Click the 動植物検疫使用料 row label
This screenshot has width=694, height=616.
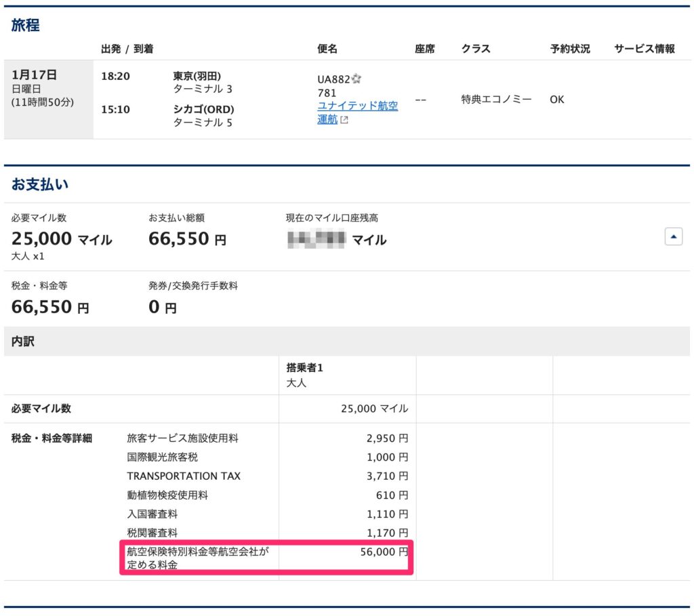[x=167, y=495]
